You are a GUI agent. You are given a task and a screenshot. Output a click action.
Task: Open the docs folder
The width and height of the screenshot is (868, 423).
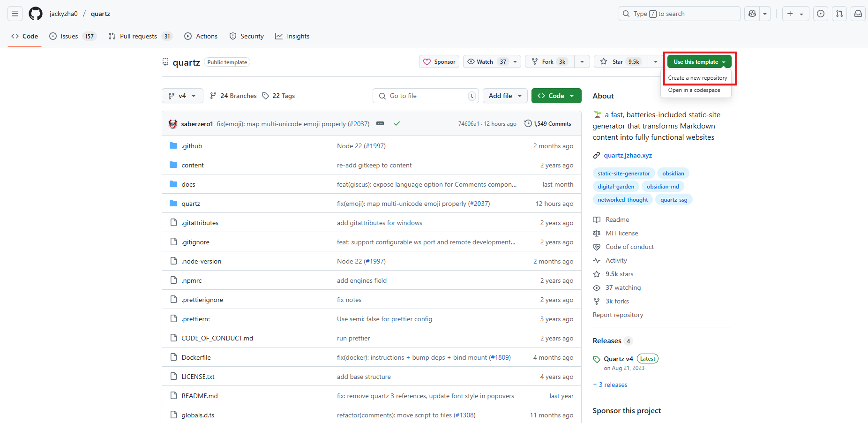[x=188, y=184]
